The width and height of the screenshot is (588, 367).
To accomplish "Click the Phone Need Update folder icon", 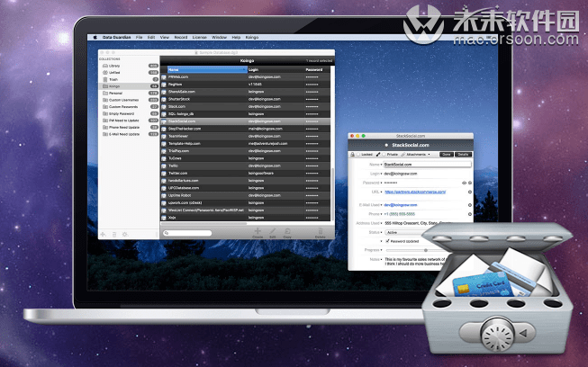I will tap(105, 128).
